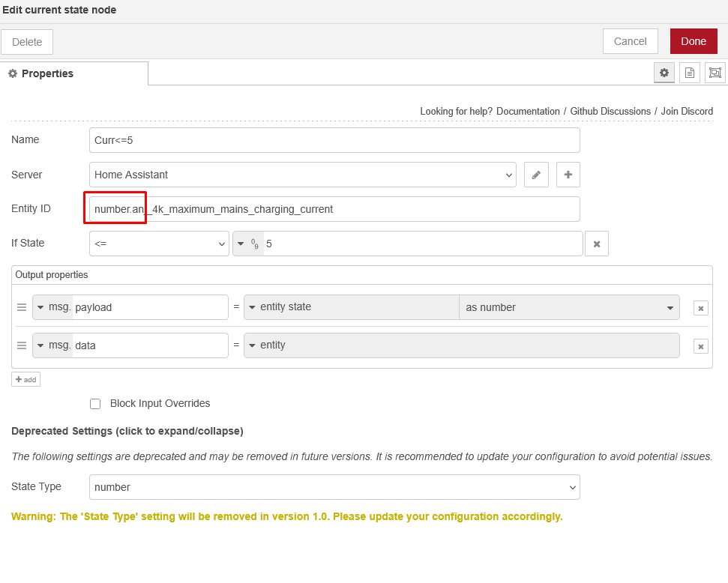Open Server dropdown showing Home Assistant
This screenshot has height=583, width=728.
point(302,175)
